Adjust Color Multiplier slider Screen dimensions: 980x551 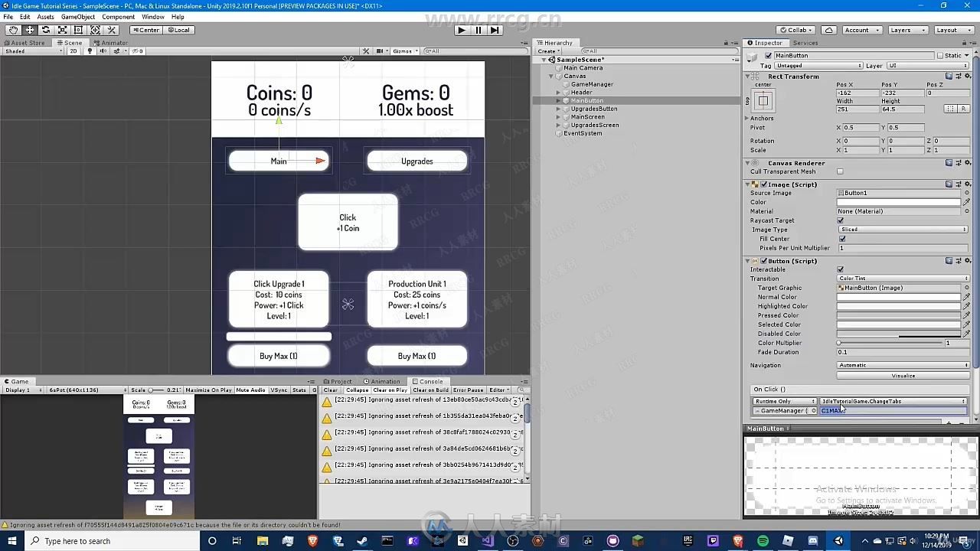click(x=890, y=343)
